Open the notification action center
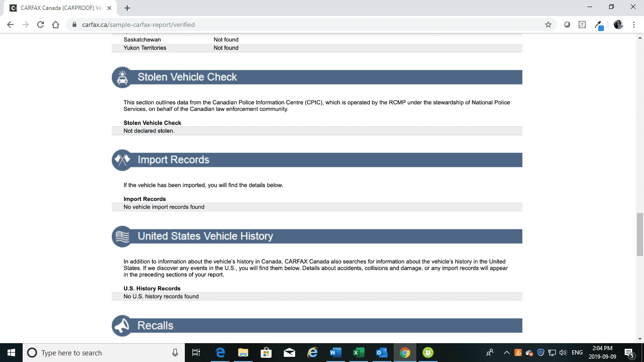Viewport: 644px width, 362px height. point(629,353)
